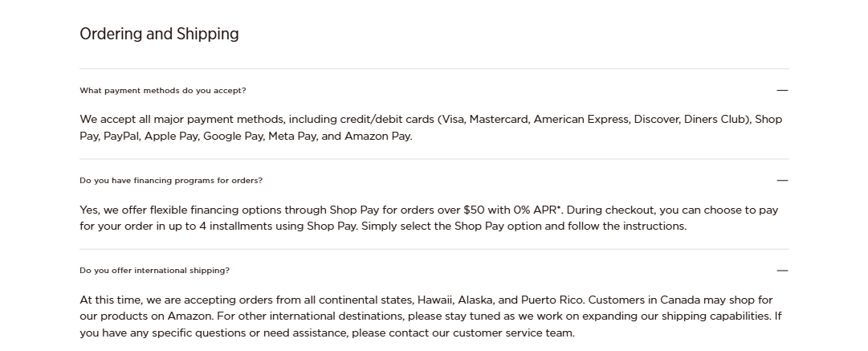The width and height of the screenshot is (868, 351).
Task: Toggle the "Do you offer international shipping?" question
Action: click(x=154, y=271)
